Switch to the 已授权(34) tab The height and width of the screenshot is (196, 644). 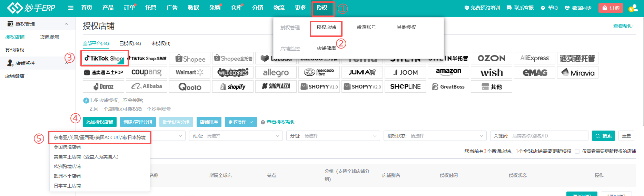tap(130, 43)
